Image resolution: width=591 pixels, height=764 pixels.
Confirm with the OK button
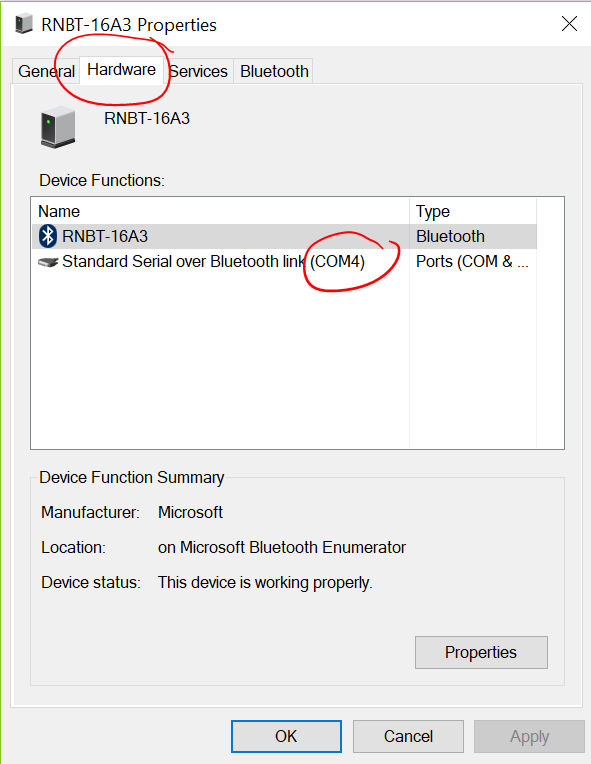pyautogui.click(x=286, y=736)
